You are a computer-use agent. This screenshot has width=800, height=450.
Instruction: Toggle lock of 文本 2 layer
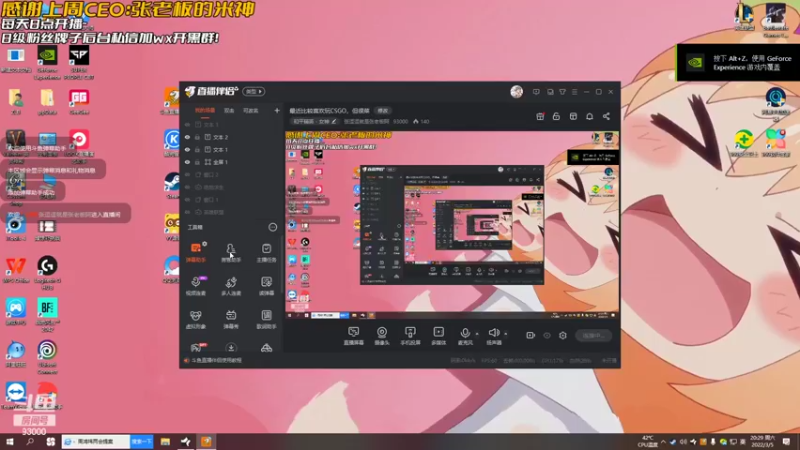point(197,137)
